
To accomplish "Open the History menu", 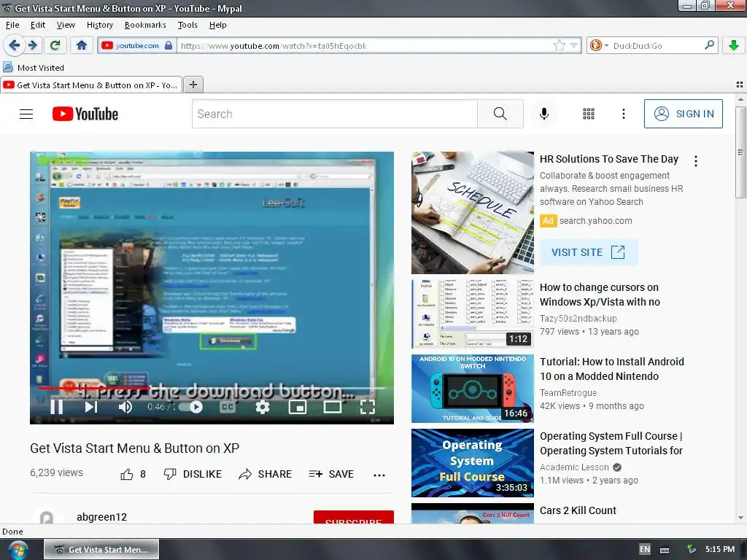I will click(99, 25).
